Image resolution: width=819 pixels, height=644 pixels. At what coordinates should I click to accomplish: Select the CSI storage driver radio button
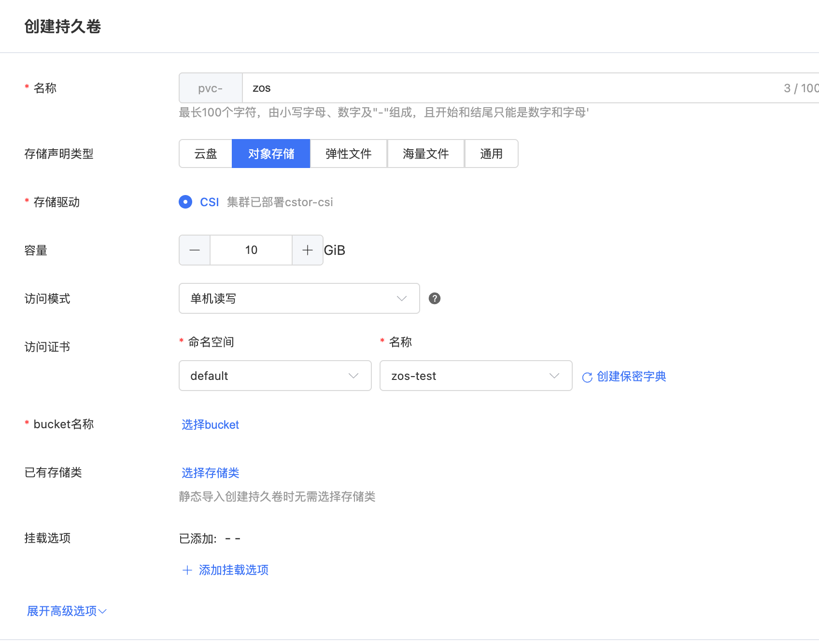pos(185,202)
